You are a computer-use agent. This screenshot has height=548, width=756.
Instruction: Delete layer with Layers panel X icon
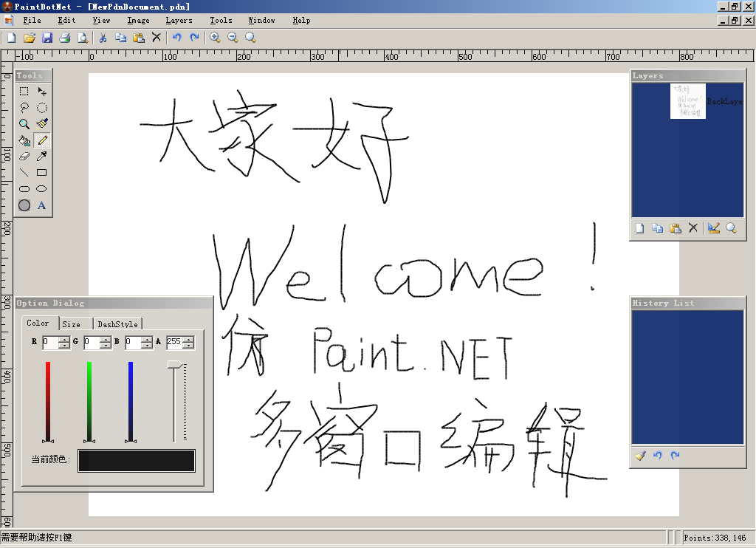[x=693, y=228]
